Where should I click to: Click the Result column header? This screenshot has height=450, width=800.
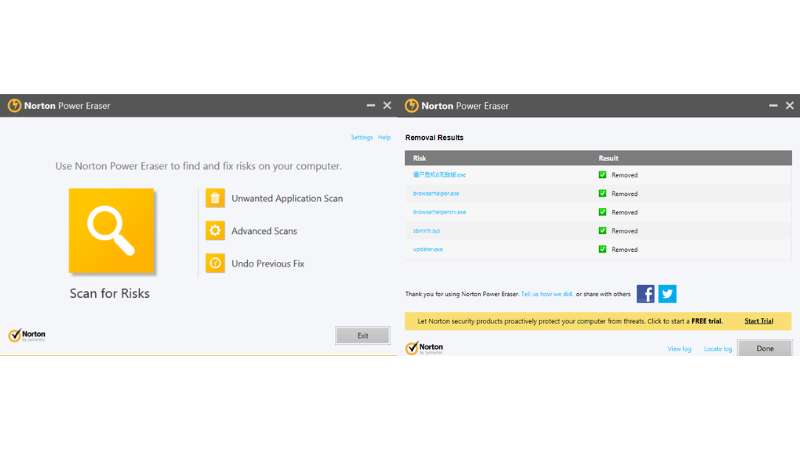point(608,158)
